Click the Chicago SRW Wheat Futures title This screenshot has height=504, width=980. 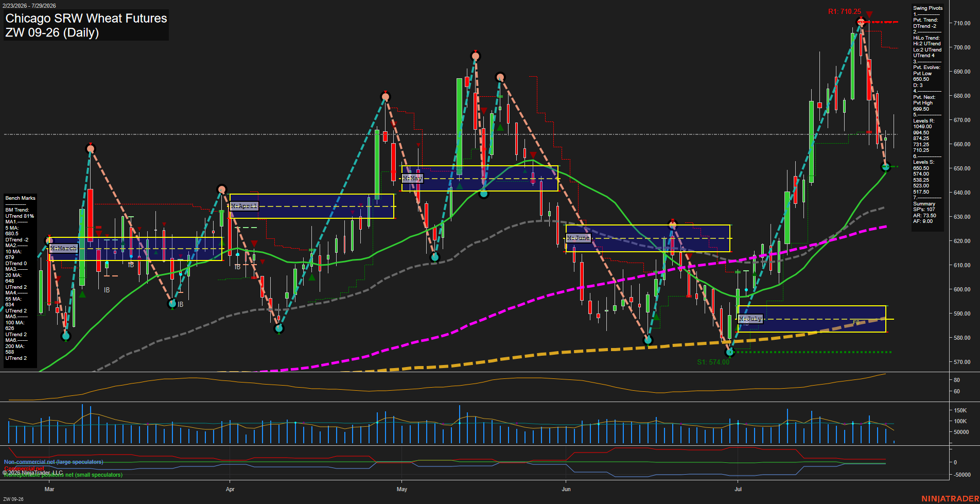(x=86, y=18)
